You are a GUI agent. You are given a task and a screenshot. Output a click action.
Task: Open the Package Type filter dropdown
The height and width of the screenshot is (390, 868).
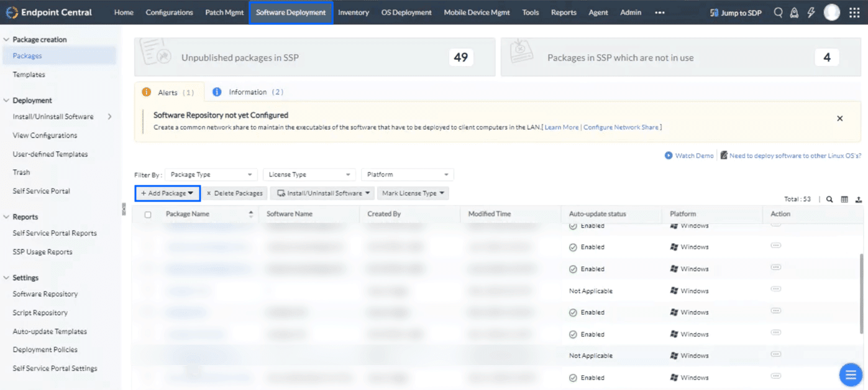tap(211, 175)
